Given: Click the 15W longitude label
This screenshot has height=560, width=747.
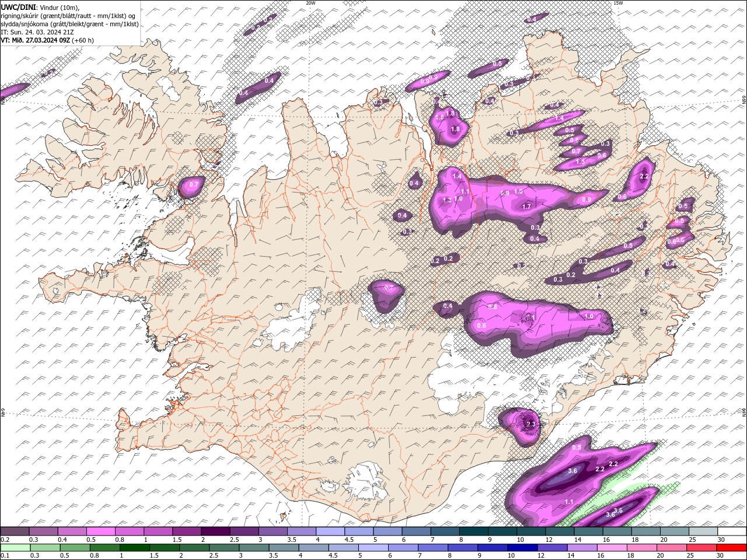Looking at the screenshot, I should 618,3.
